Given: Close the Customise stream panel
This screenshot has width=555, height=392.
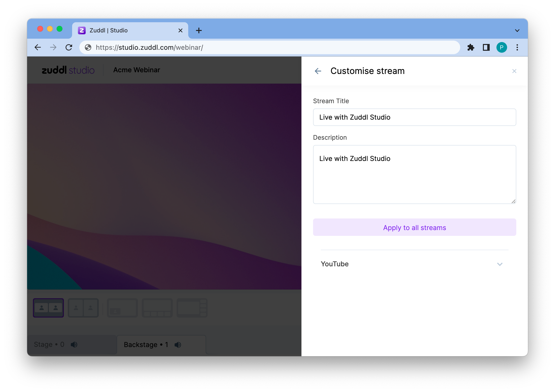Looking at the screenshot, I should coord(514,71).
